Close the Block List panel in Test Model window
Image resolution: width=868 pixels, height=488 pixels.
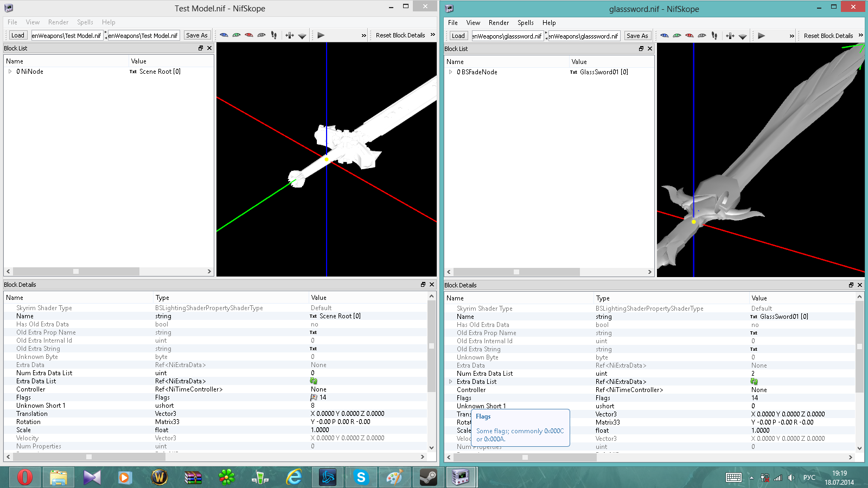pyautogui.click(x=209, y=48)
